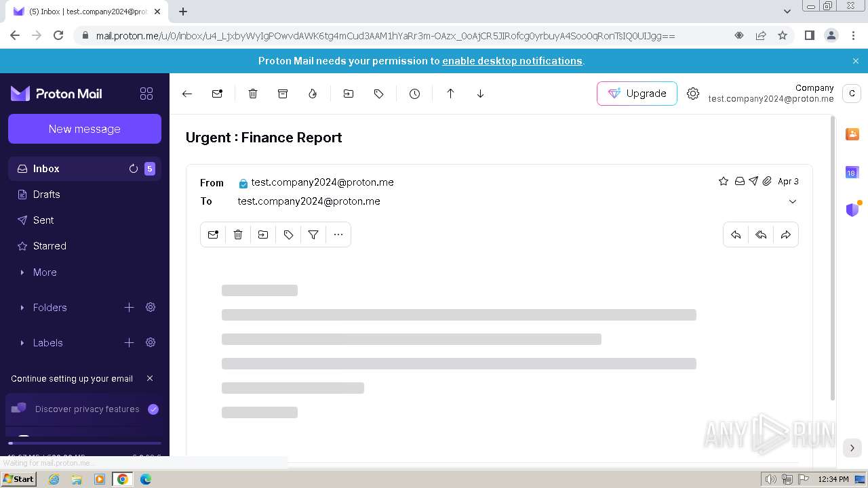Open Contacts side panel icon
Viewport: 868px width, 488px height.
coord(852,134)
